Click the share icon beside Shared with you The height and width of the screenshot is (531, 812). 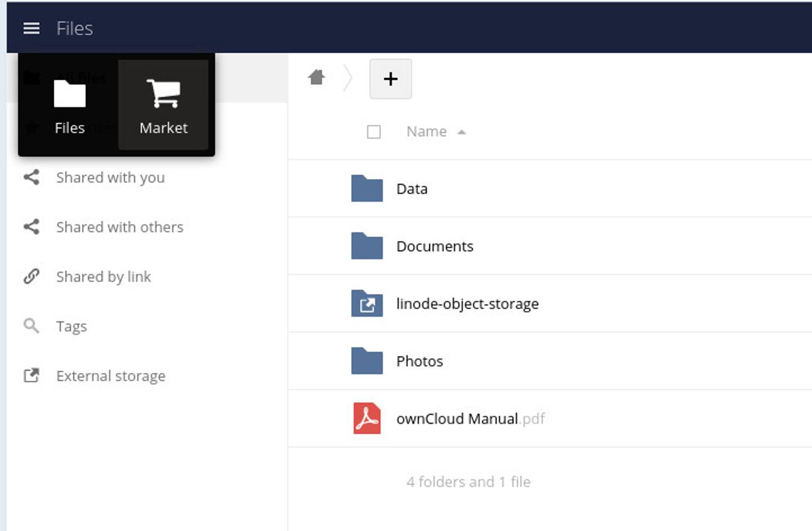[31, 177]
